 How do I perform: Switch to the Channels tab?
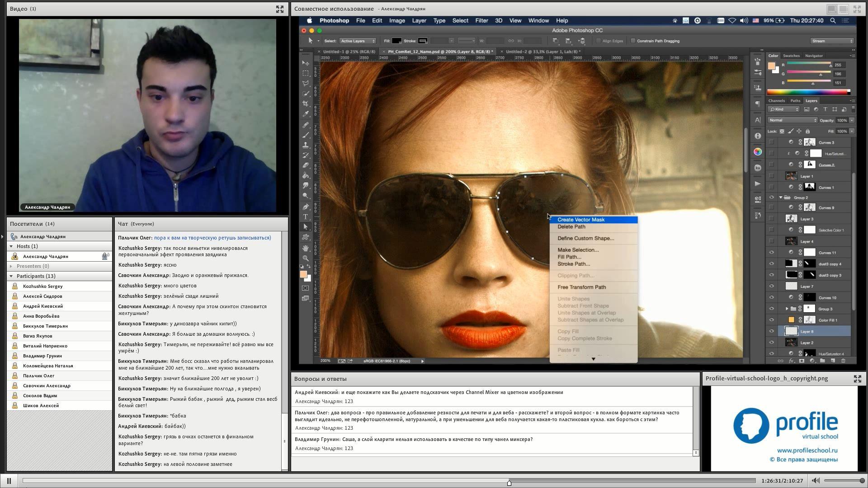point(776,101)
